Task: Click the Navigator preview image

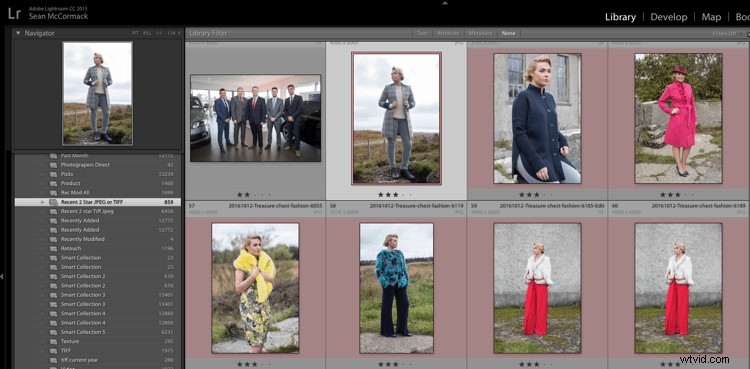Action: 98,94
